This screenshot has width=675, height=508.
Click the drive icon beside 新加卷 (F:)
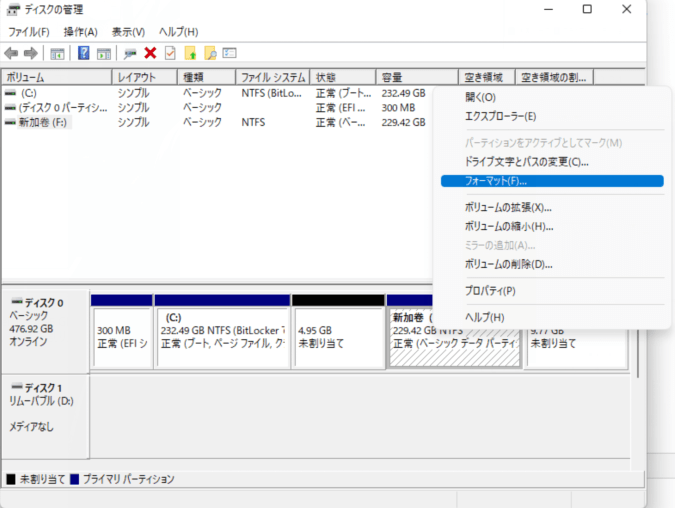coord(10,122)
